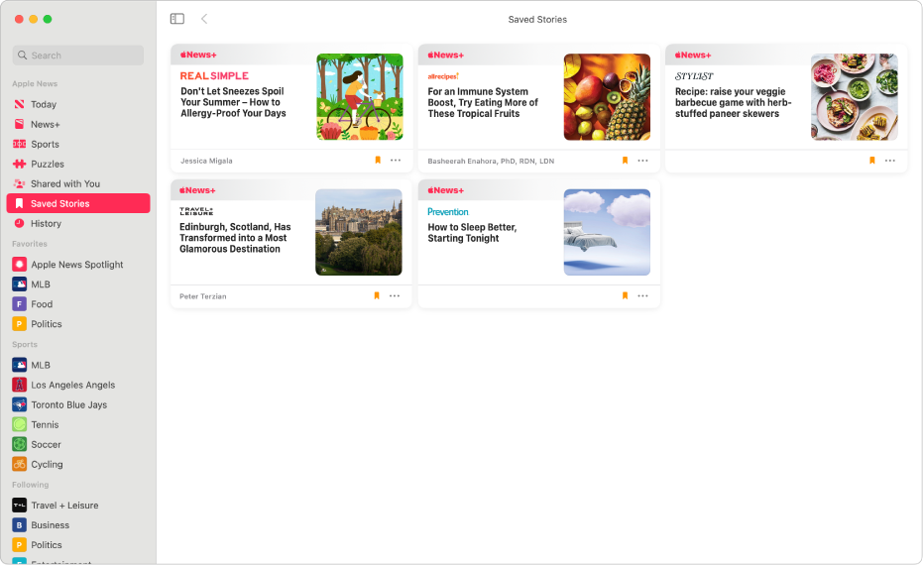The height and width of the screenshot is (567, 924).
Task: Click the Stylist publication logo
Action: click(694, 76)
